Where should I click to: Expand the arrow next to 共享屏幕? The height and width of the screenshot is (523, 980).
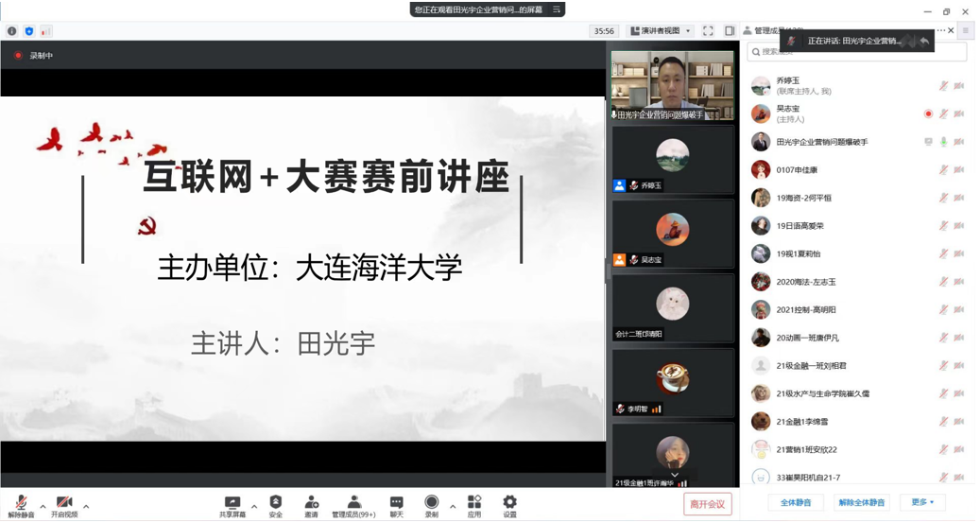coord(254,507)
